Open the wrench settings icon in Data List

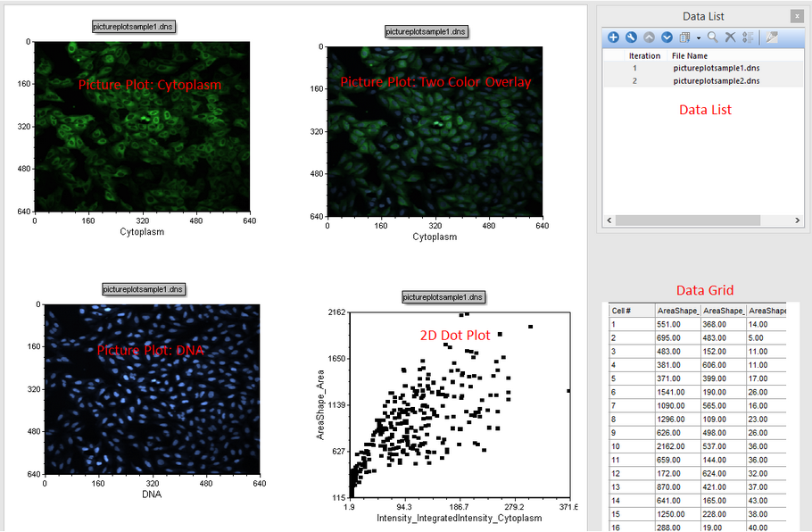pos(631,37)
